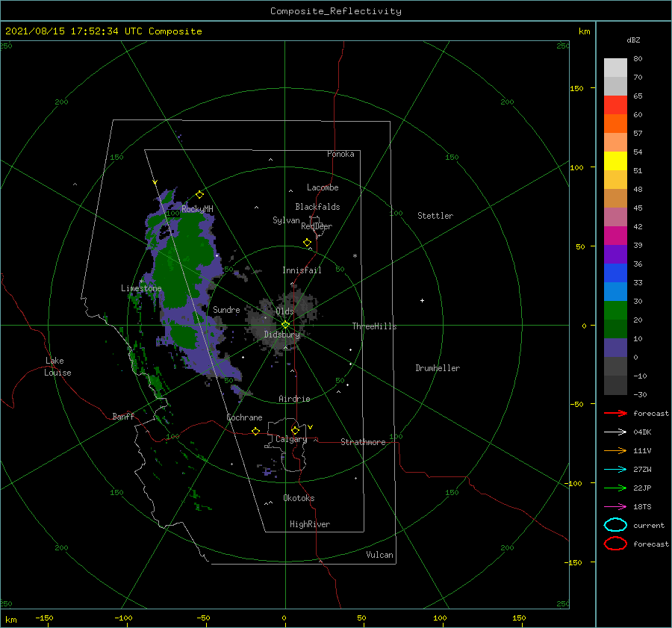Click the ThreeHills label

tap(375, 326)
